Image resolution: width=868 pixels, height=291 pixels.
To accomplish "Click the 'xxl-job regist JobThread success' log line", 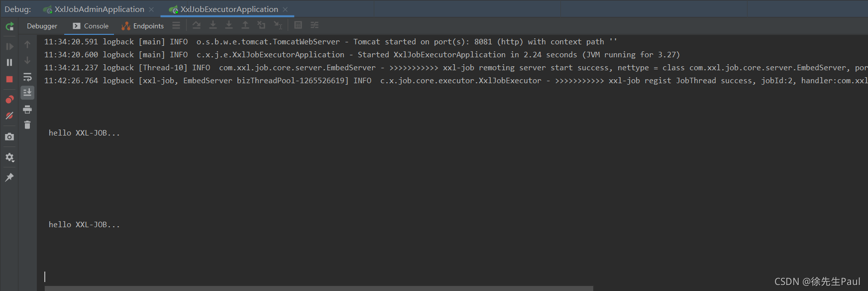I will [455, 81].
